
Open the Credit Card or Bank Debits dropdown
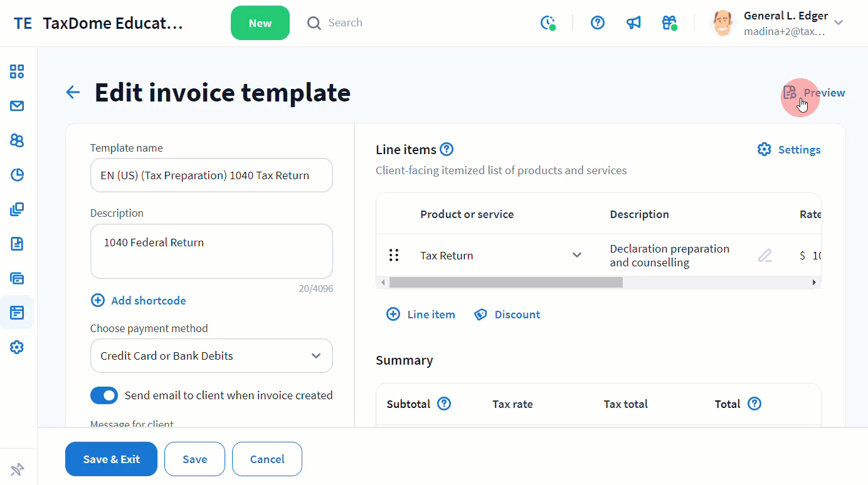pyautogui.click(x=211, y=356)
